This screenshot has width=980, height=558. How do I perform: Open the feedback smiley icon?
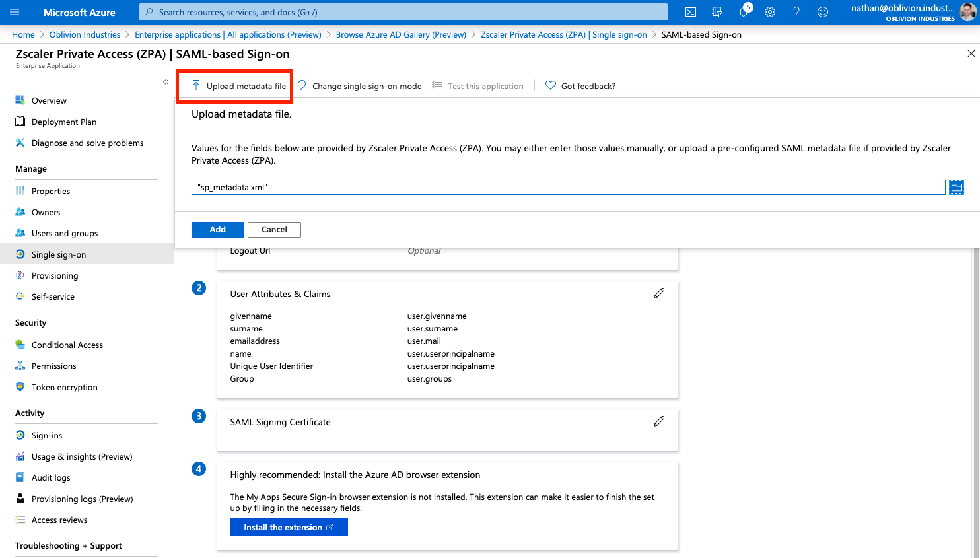(823, 12)
